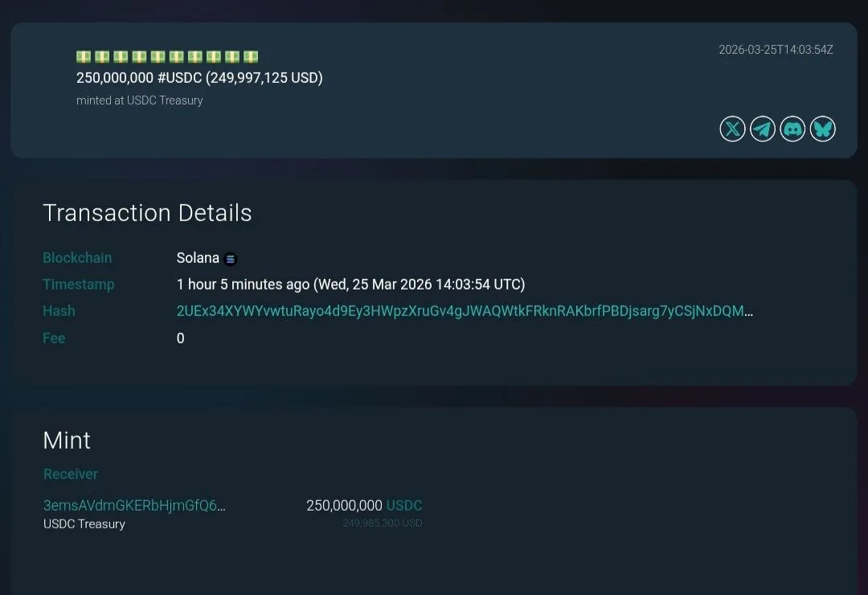The height and width of the screenshot is (595, 868).
Task: Click the Fee value of 0
Action: (x=181, y=339)
